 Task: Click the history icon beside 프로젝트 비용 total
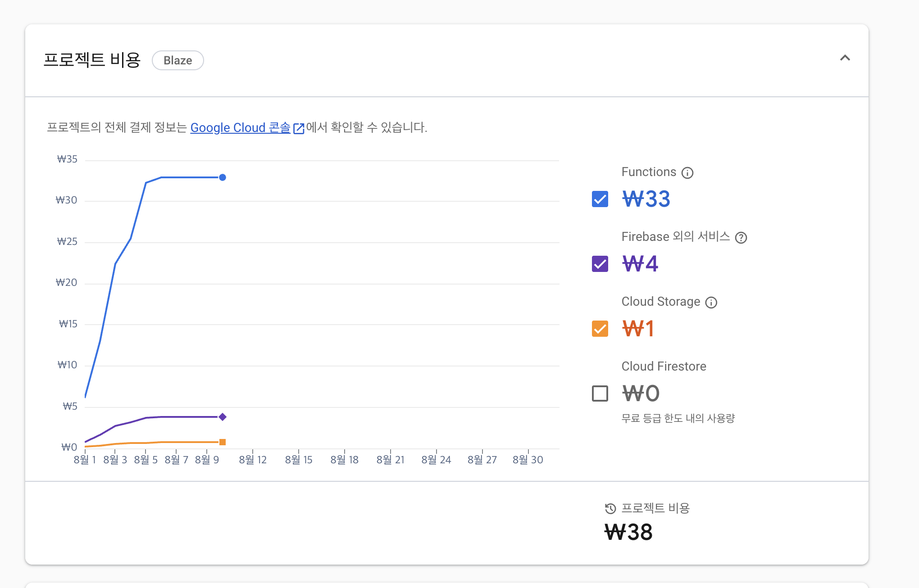pyautogui.click(x=610, y=509)
